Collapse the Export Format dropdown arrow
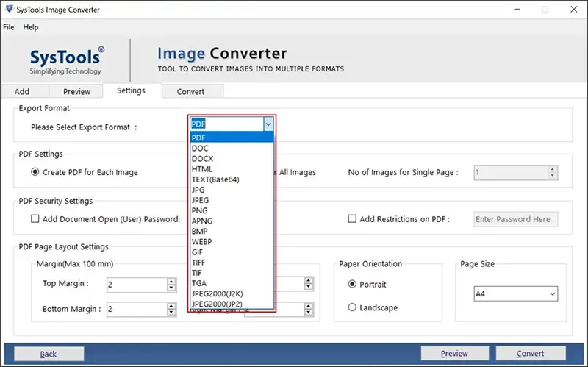 [268, 124]
